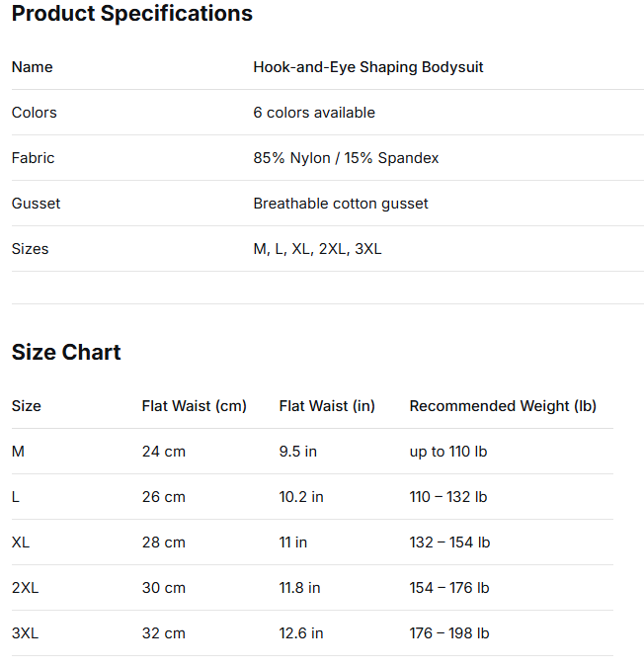Image resolution: width=644 pixels, height=669 pixels.
Task: Click the "6 colors available" value
Action: point(314,113)
